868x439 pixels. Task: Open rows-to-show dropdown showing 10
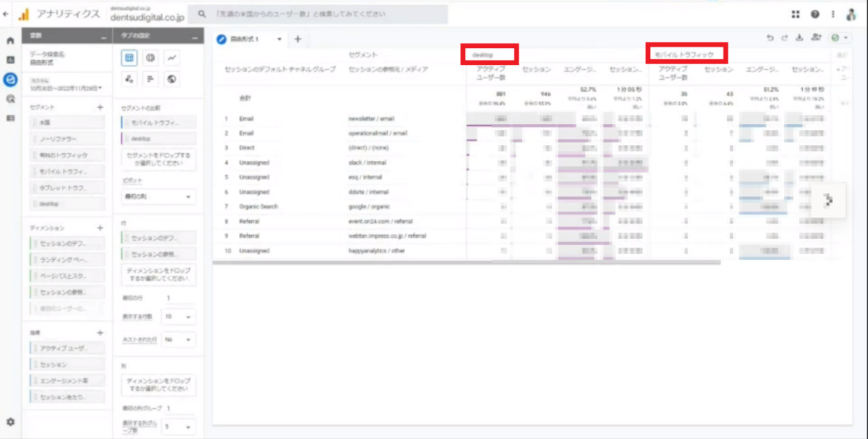coord(180,316)
